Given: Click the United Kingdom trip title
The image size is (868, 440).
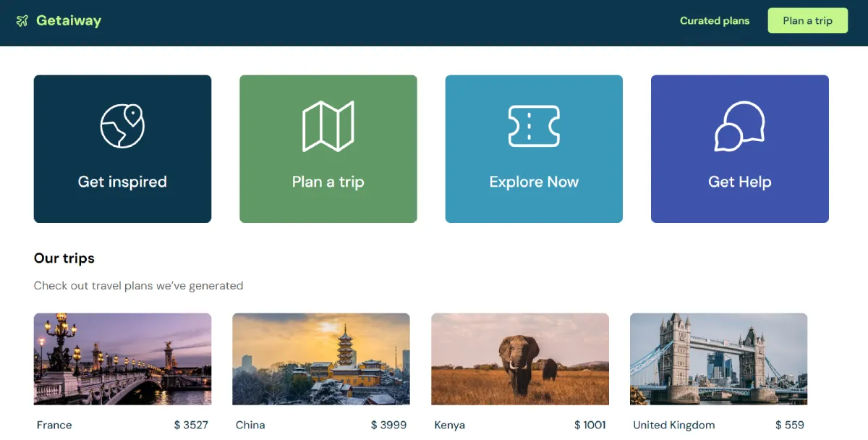Looking at the screenshot, I should pyautogui.click(x=673, y=425).
